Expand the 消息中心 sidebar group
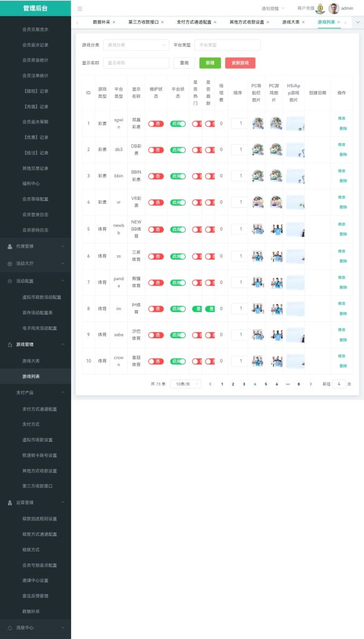The image size is (364, 639). tap(63, 628)
